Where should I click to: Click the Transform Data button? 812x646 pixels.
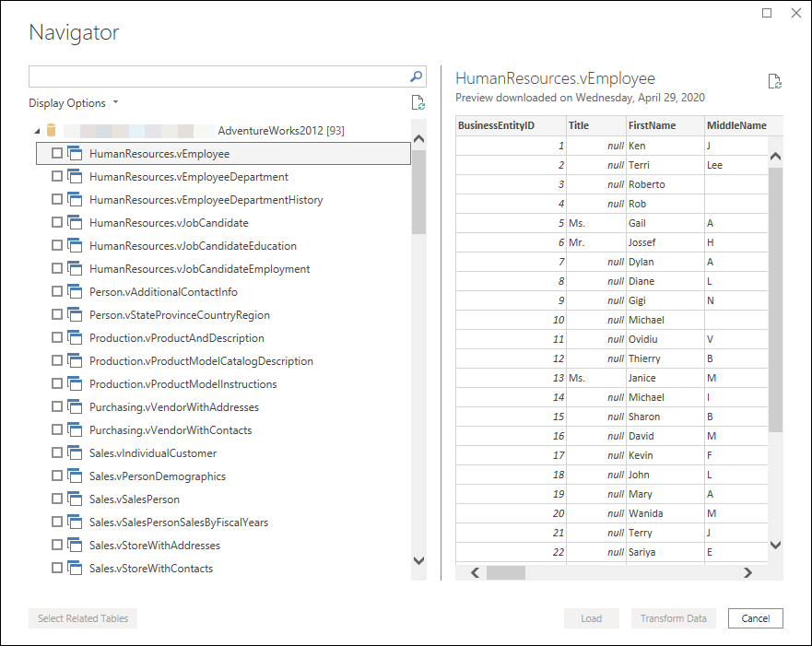pos(673,618)
